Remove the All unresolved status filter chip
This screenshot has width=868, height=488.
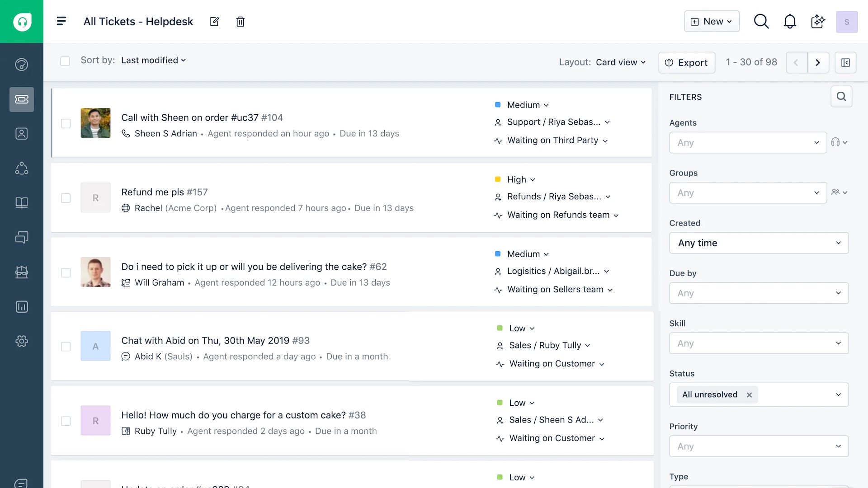tap(749, 395)
